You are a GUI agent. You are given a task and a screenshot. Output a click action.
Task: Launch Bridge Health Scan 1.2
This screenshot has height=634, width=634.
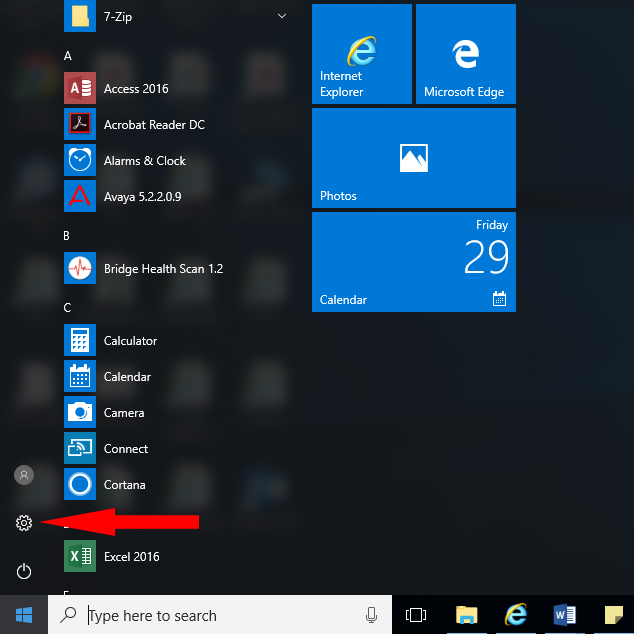tap(163, 269)
